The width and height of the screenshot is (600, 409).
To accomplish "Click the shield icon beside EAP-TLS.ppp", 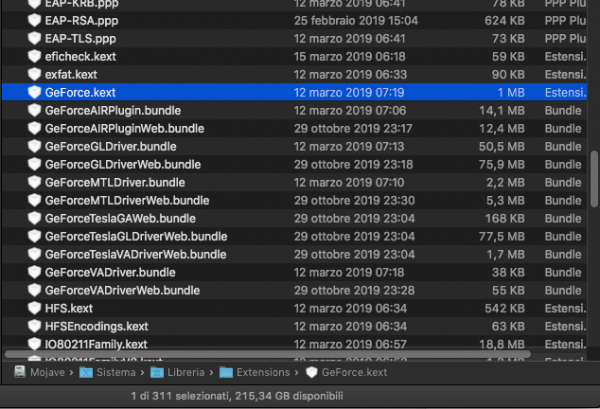I will click(x=34, y=38).
